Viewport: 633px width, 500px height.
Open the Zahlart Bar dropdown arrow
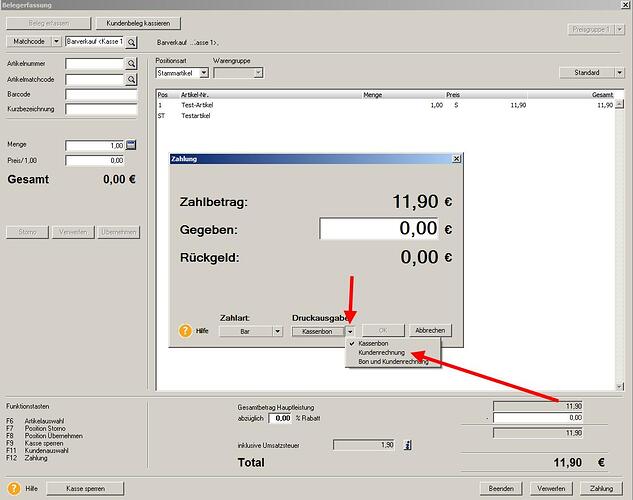277,331
